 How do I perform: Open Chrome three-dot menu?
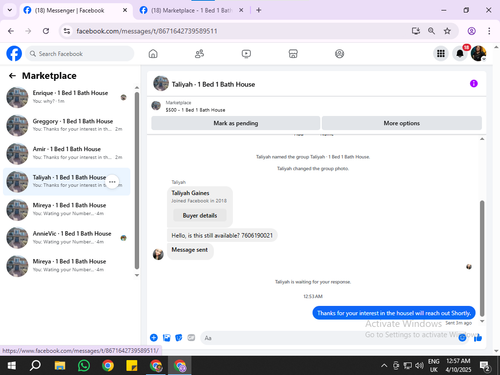[489, 31]
